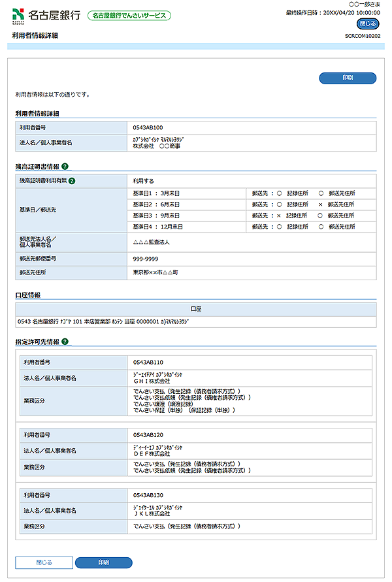This screenshot has width=392, height=582.
Task: Click permitted user number 0543AB110
Action: click(148, 362)
